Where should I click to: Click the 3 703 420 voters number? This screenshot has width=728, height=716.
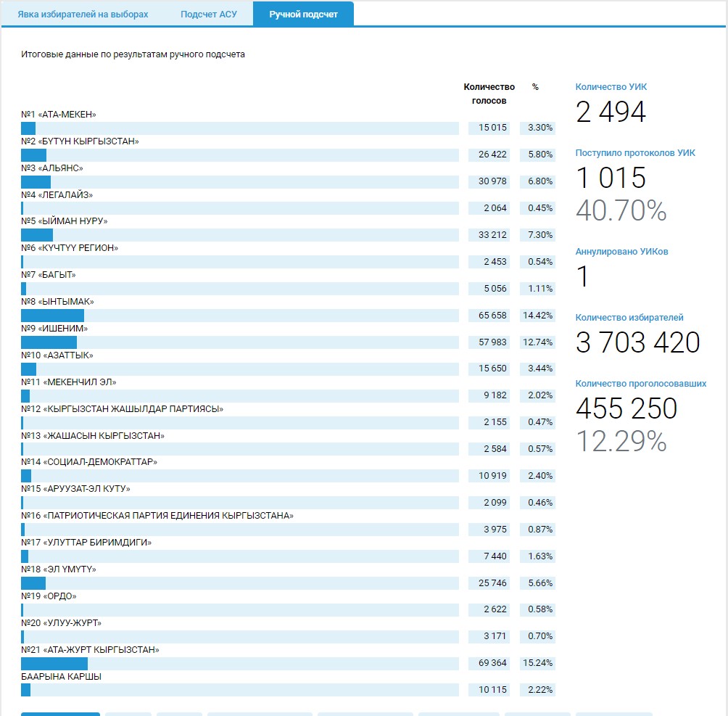[637, 342]
